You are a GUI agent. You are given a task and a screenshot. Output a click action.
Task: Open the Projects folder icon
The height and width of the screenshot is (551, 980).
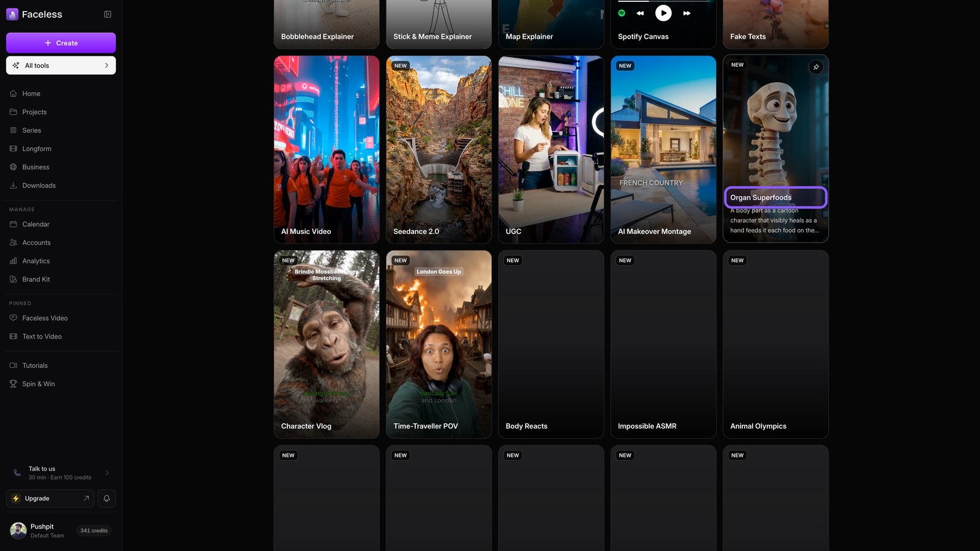pos(13,112)
